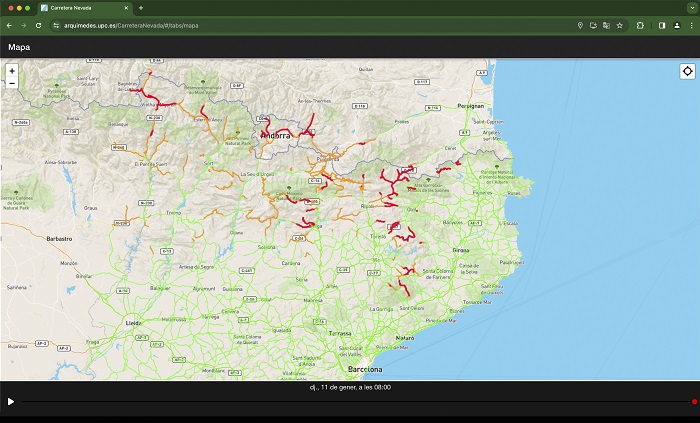Go back to previous page
This screenshot has width=700, height=423.
coord(9,25)
